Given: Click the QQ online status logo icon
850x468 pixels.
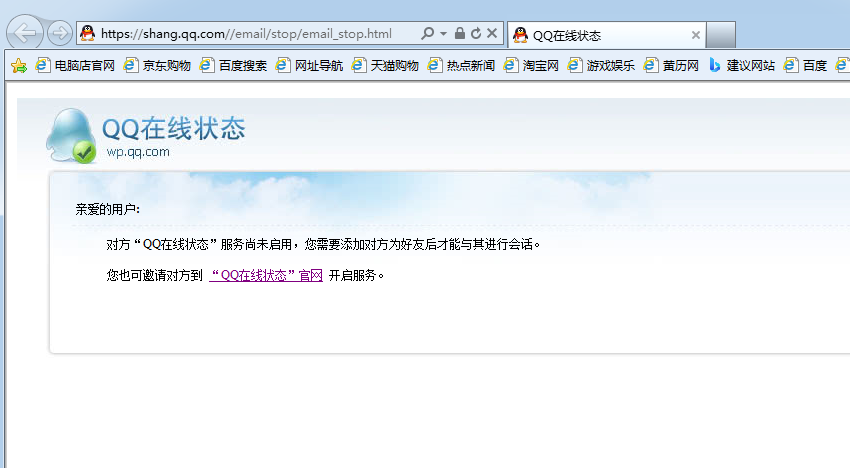Looking at the screenshot, I should [71, 136].
